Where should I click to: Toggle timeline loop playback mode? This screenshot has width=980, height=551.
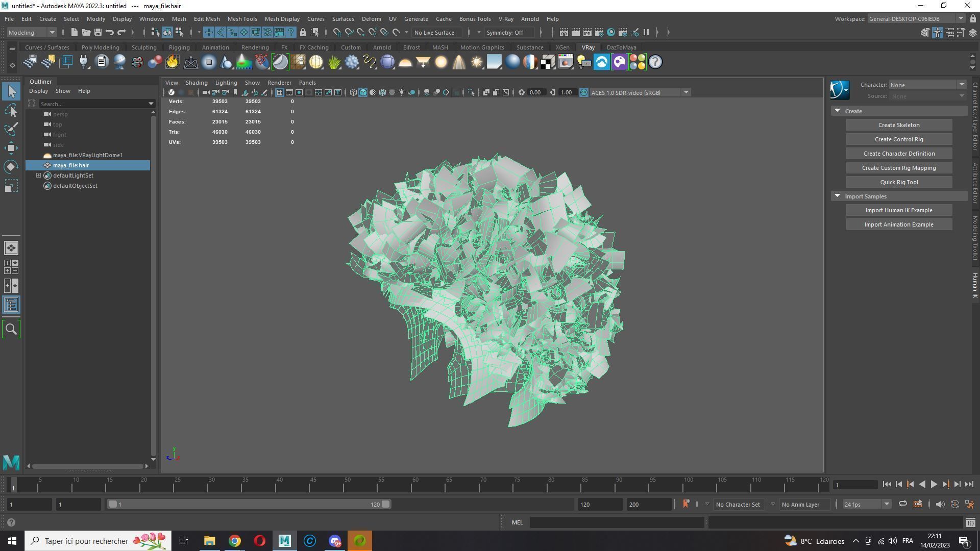902,505
